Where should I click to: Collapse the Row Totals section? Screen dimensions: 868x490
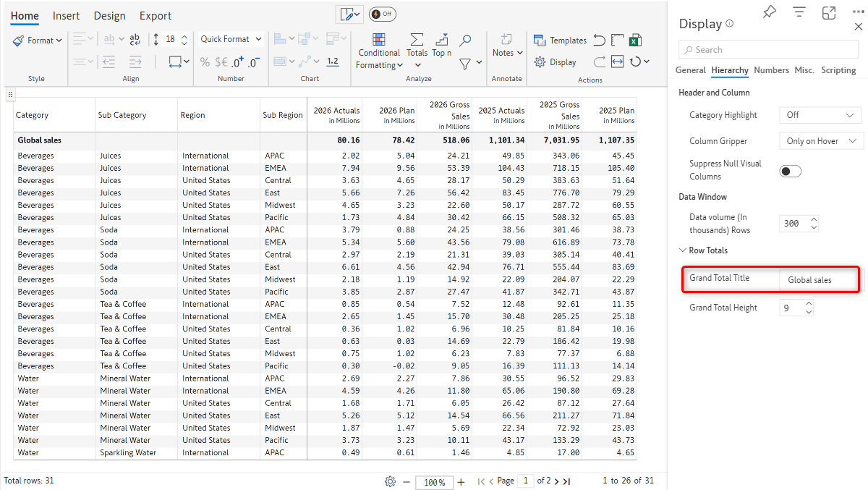[683, 250]
